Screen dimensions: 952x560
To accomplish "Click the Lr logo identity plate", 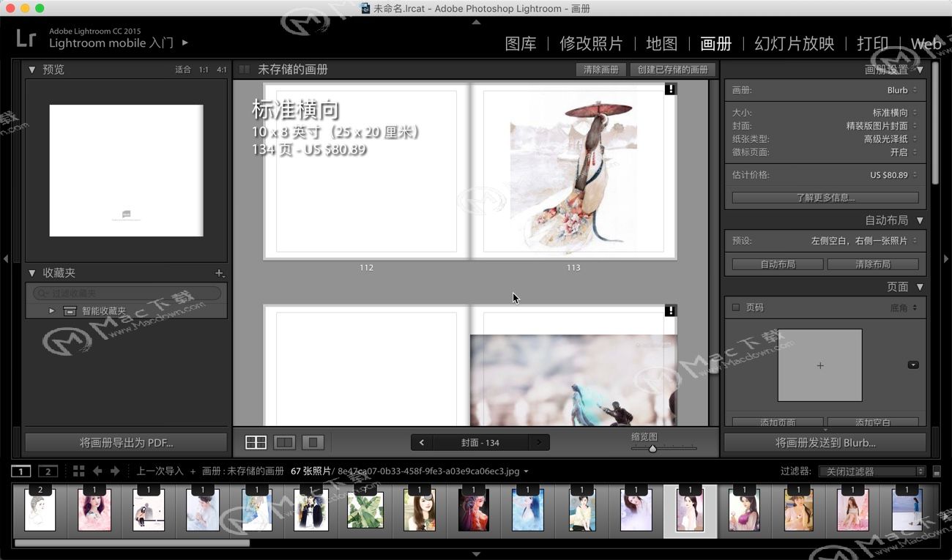I will tap(26, 38).
